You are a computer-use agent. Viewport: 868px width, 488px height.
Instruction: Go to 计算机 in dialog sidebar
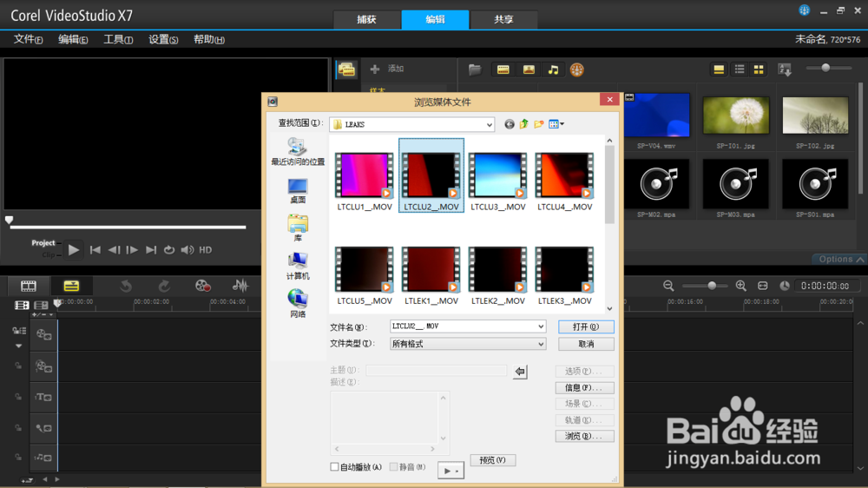click(x=298, y=266)
